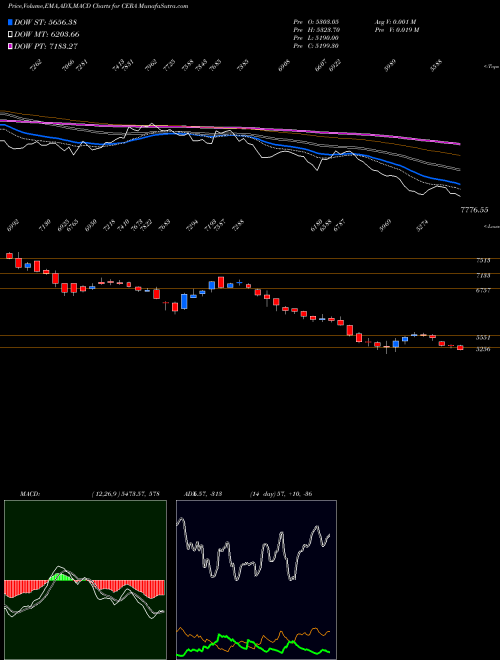
Task: Click the 7513 price level label
Action: (x=483, y=261)
